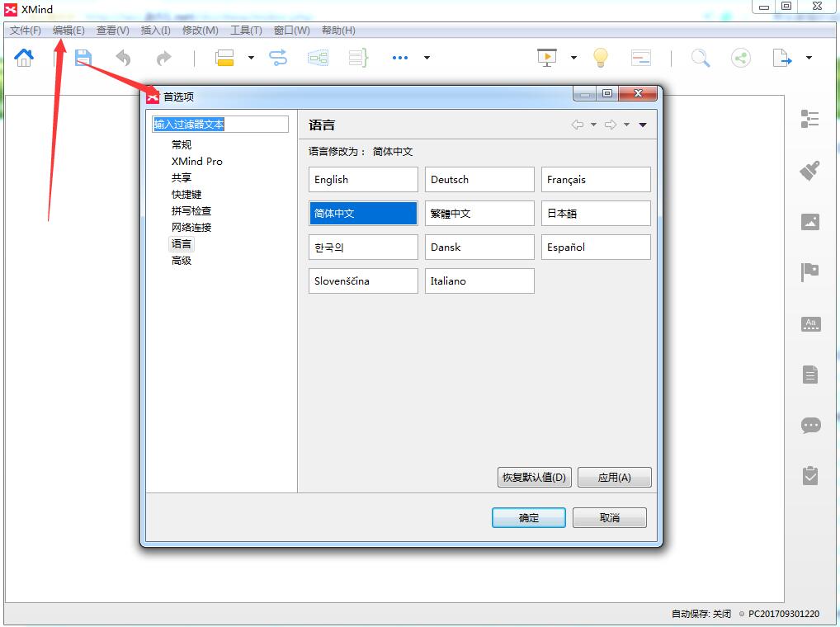
Task: Open the 修改(M) menu
Action: tap(201, 31)
